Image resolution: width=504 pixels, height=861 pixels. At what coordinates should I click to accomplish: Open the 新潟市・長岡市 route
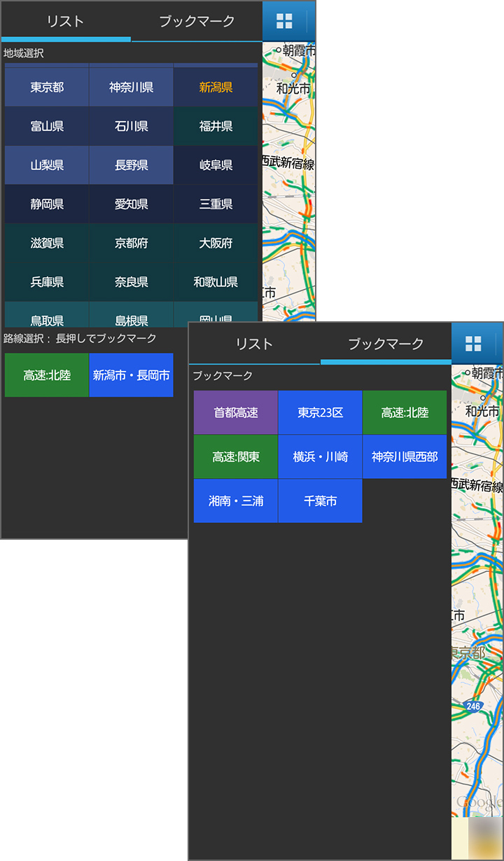pyautogui.click(x=131, y=375)
